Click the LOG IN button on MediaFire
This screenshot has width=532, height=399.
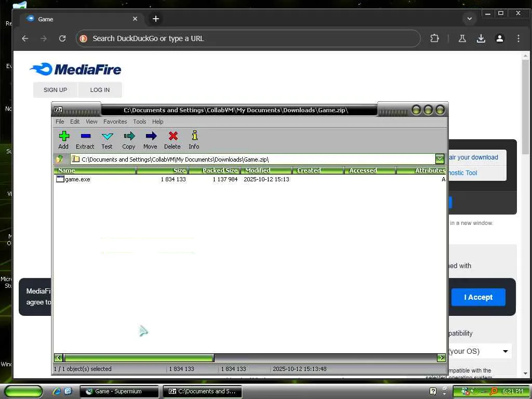(x=100, y=90)
